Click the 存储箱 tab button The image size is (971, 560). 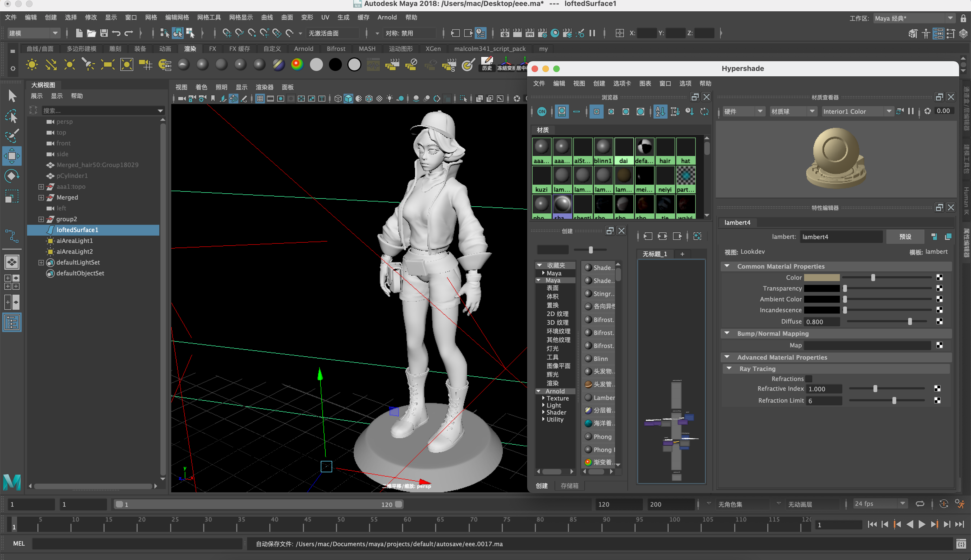tap(569, 486)
